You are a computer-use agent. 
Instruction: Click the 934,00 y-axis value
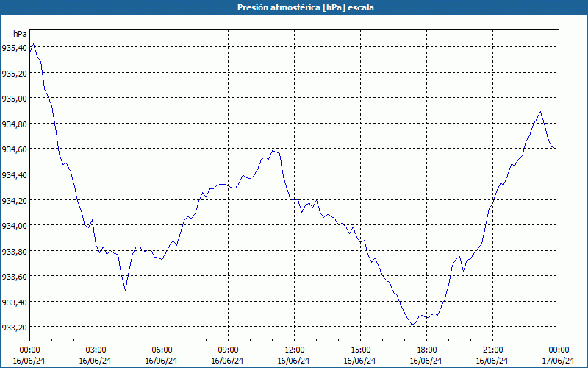(x=14, y=226)
